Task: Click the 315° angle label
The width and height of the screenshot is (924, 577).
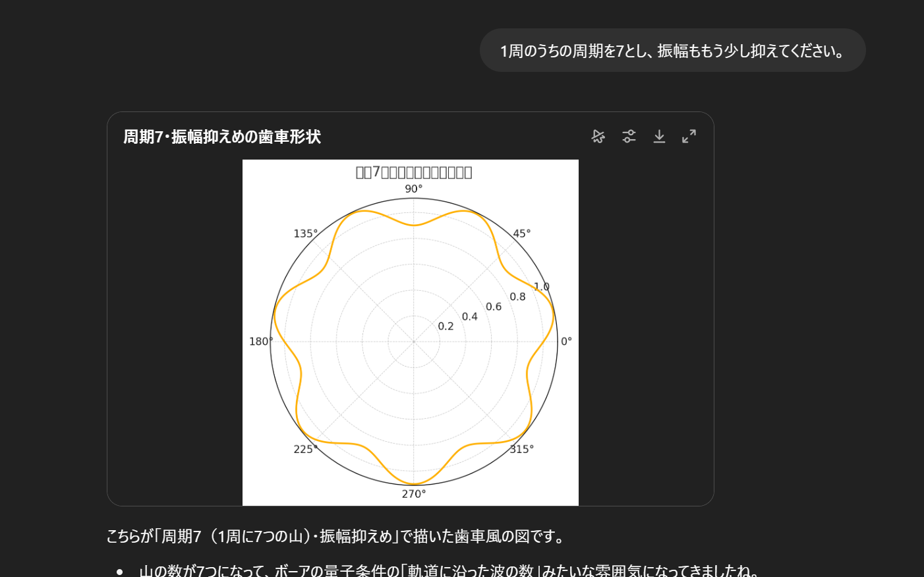Action: [x=522, y=449]
